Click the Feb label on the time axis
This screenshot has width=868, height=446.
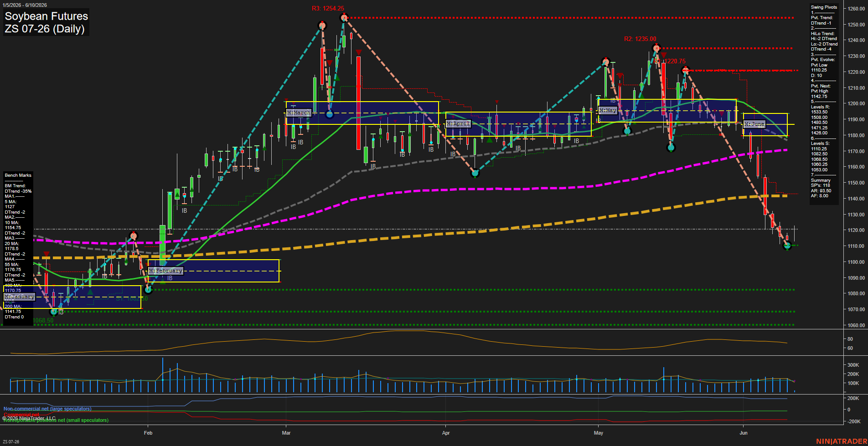(148, 433)
